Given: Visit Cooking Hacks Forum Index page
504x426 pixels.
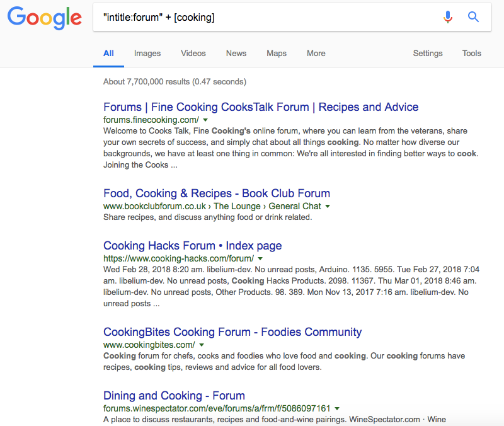Looking at the screenshot, I should tap(193, 246).
